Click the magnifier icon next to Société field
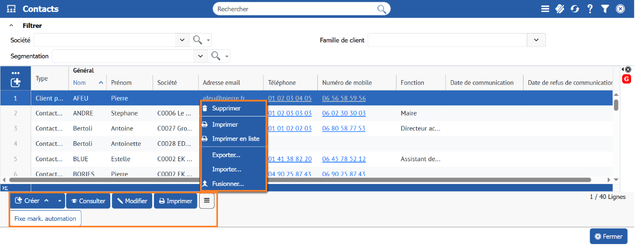Viewport: 644px width, 246px height. click(198, 40)
